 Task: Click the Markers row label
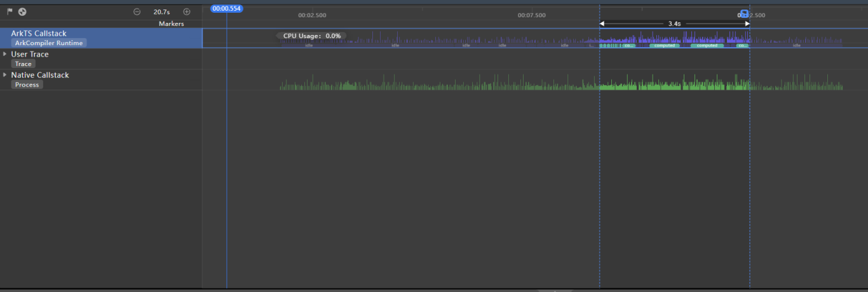pos(171,24)
